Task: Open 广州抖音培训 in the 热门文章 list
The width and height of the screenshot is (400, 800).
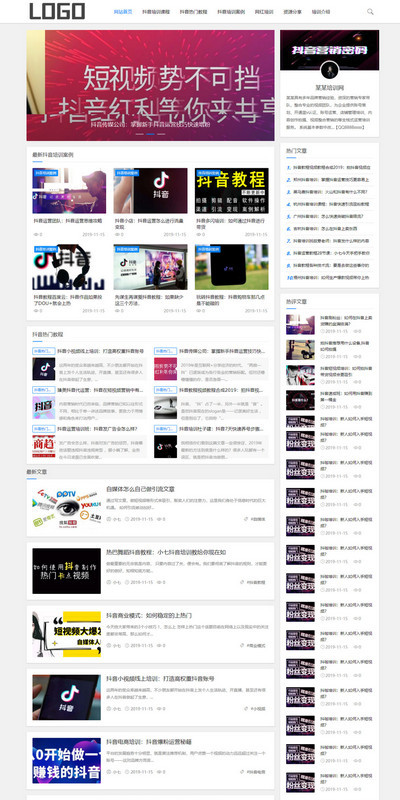Action: (x=328, y=216)
